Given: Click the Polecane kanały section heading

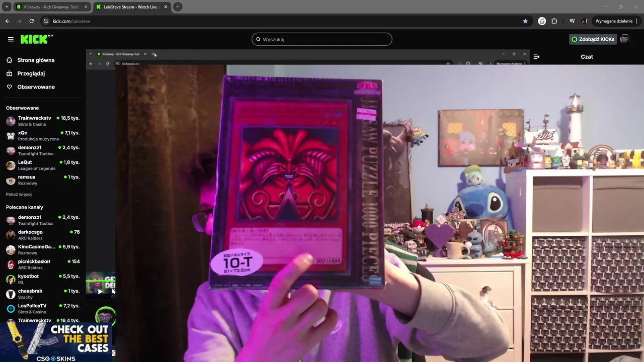Looking at the screenshot, I should pos(25,207).
